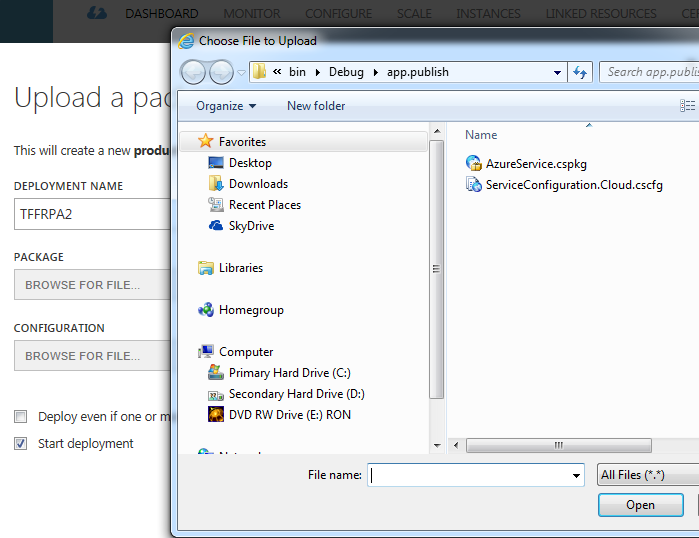Enable the Deploy even if one checkbox
This screenshot has height=538, width=699.
point(20,416)
